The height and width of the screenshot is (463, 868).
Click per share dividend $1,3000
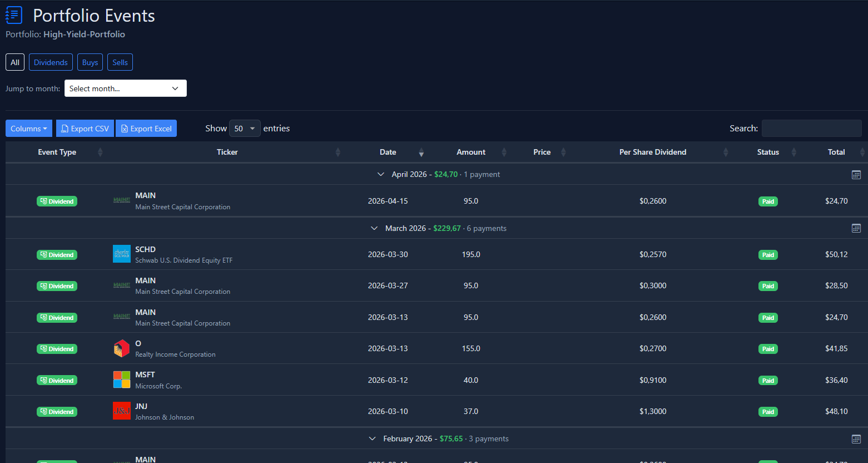(x=653, y=411)
